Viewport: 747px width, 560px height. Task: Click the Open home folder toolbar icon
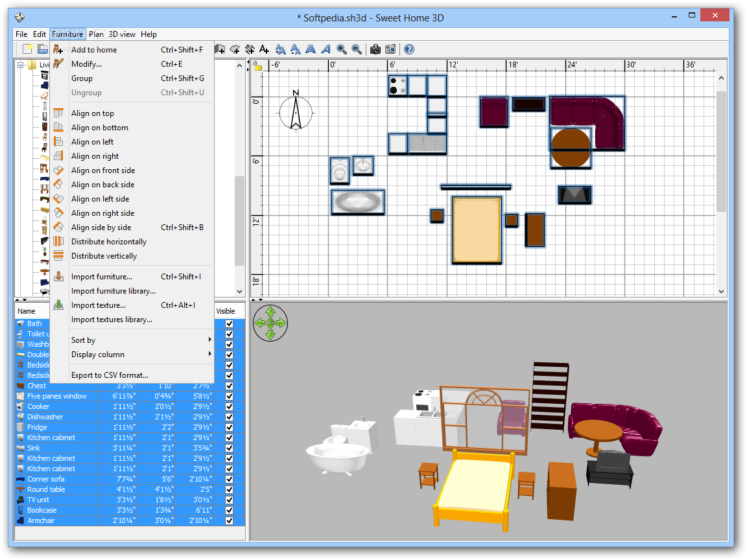click(42, 49)
